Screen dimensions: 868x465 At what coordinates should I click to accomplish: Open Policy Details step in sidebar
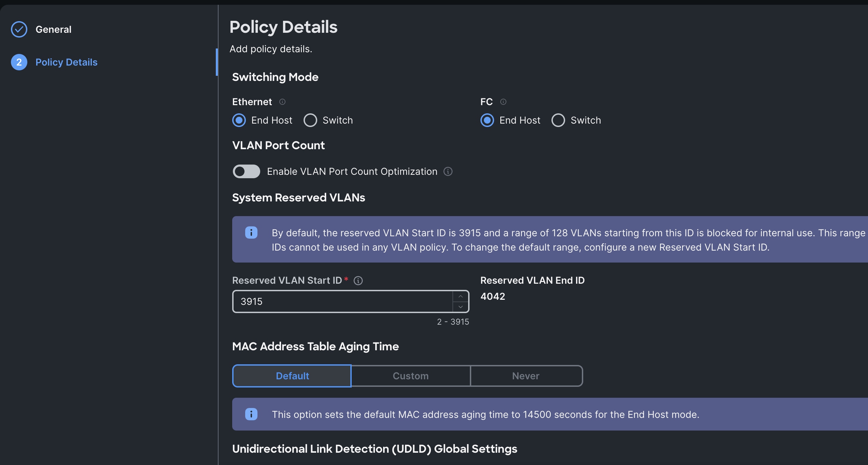click(x=66, y=62)
